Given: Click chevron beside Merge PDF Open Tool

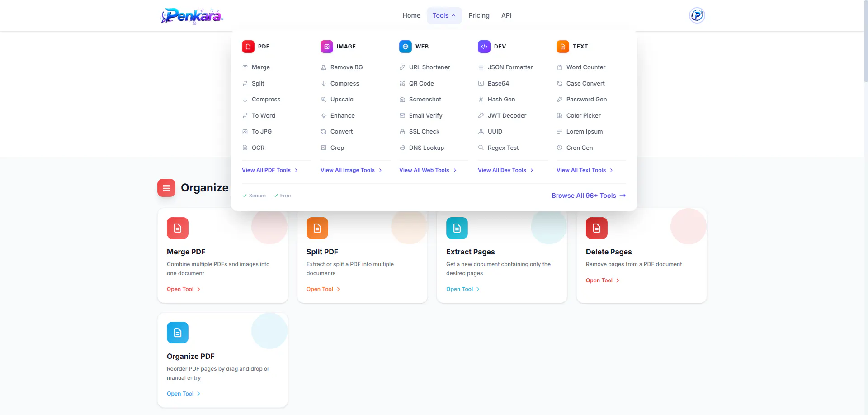Looking at the screenshot, I should pyautogui.click(x=198, y=289).
